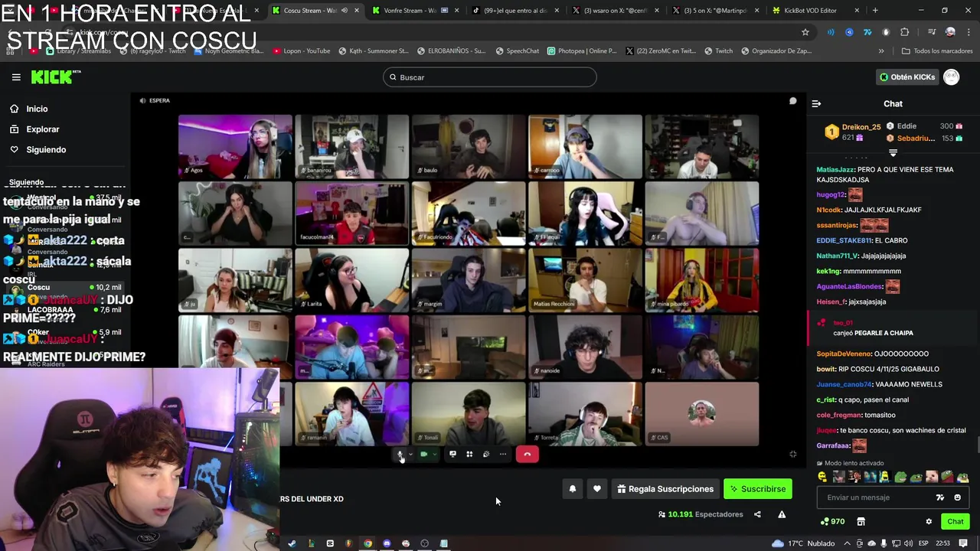
Task: Click Dreikon_25 in chat leaderboard
Action: click(x=861, y=127)
